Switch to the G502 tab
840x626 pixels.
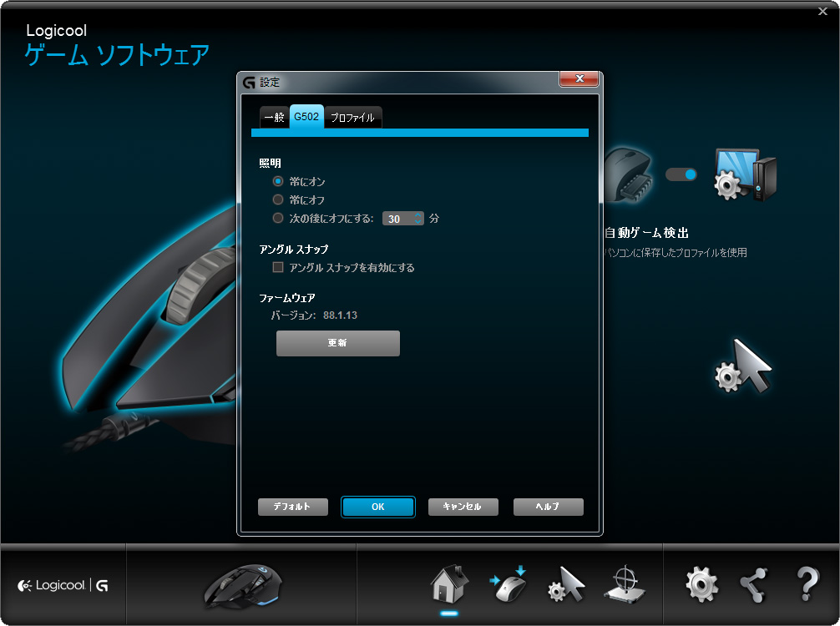click(x=306, y=116)
